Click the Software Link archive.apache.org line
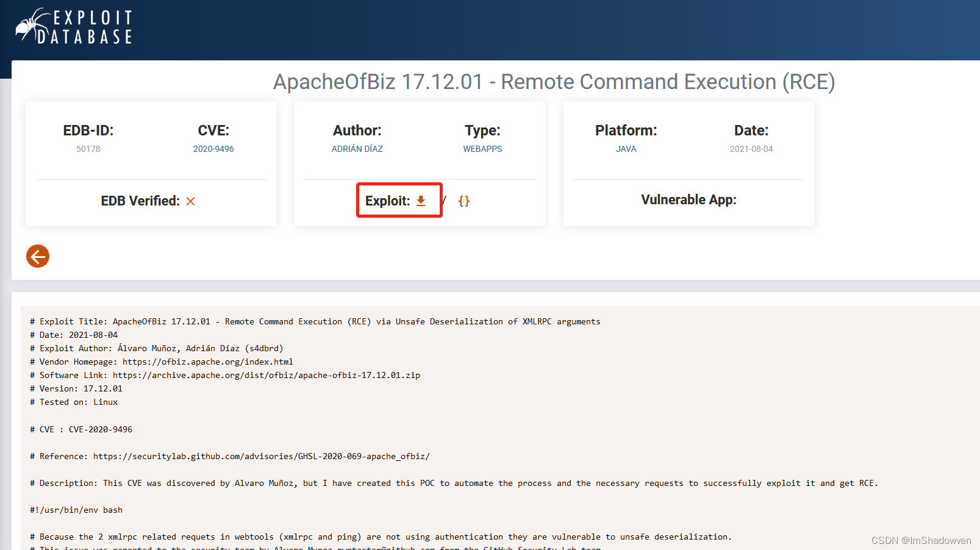The height and width of the screenshot is (550, 980). click(x=225, y=375)
